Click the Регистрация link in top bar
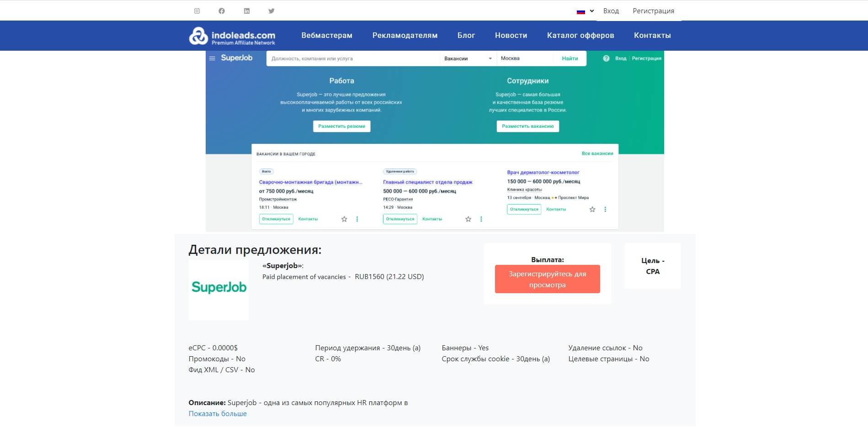868x427 pixels. pyautogui.click(x=653, y=11)
